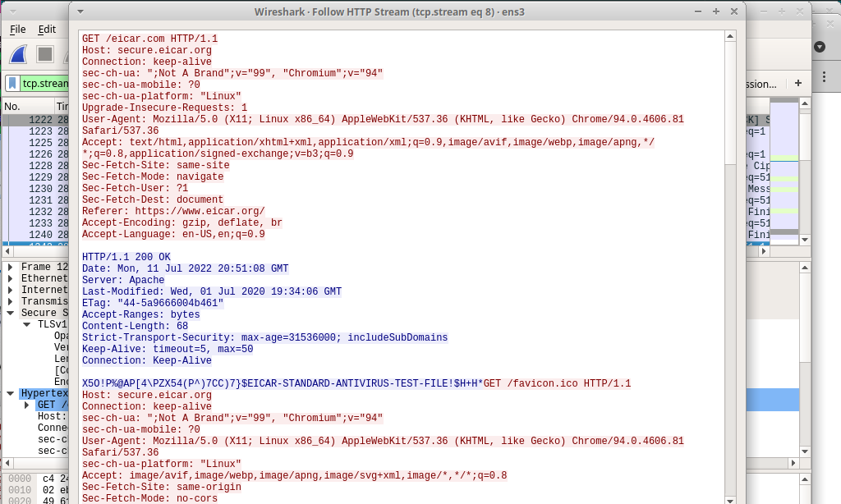Image resolution: width=841 pixels, height=504 pixels.
Task: Open the Edit menu
Action: [x=47, y=29]
